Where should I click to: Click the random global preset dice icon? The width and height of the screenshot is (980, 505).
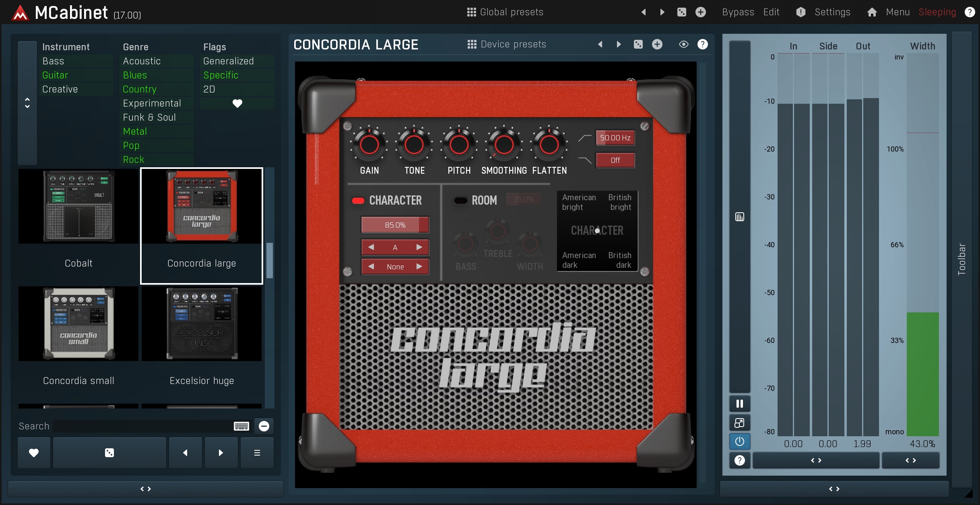coord(681,12)
